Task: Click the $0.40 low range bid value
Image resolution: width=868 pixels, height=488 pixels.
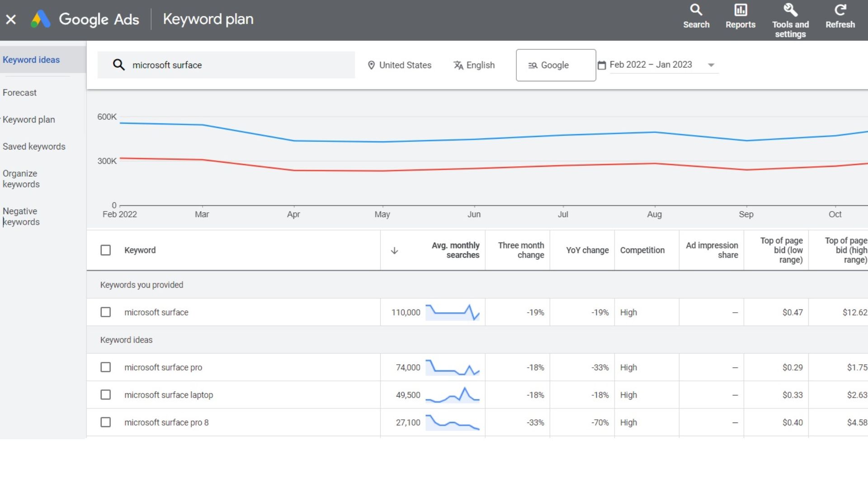Action: 793,422
